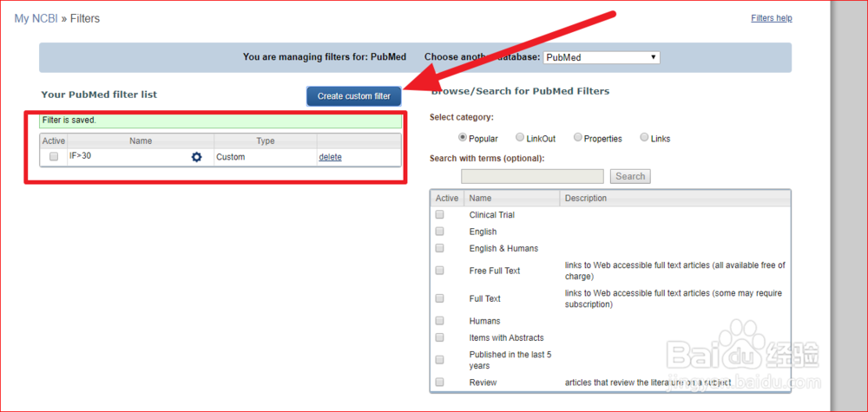Screen dimensions: 868x412
Task: Click the IF>30 filter name
Action: coord(80,156)
